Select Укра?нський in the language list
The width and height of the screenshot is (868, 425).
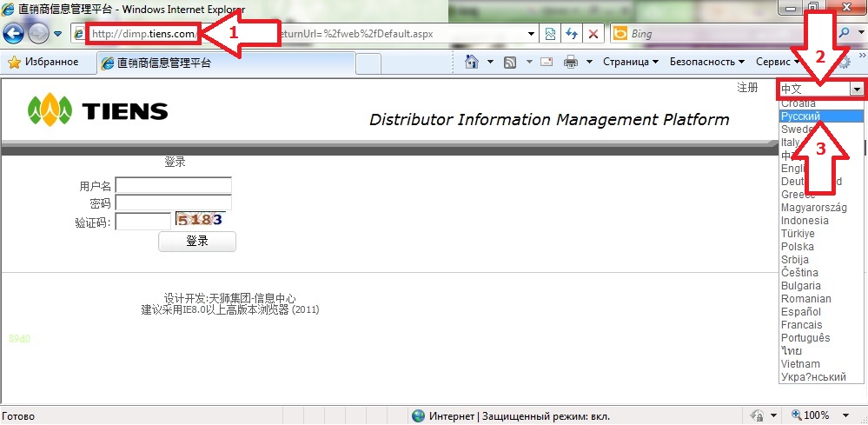821,377
